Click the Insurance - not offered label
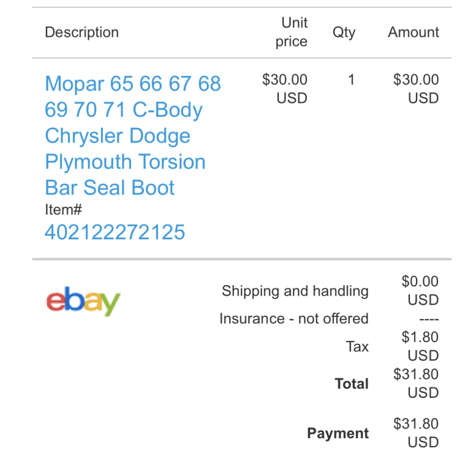 294,319
